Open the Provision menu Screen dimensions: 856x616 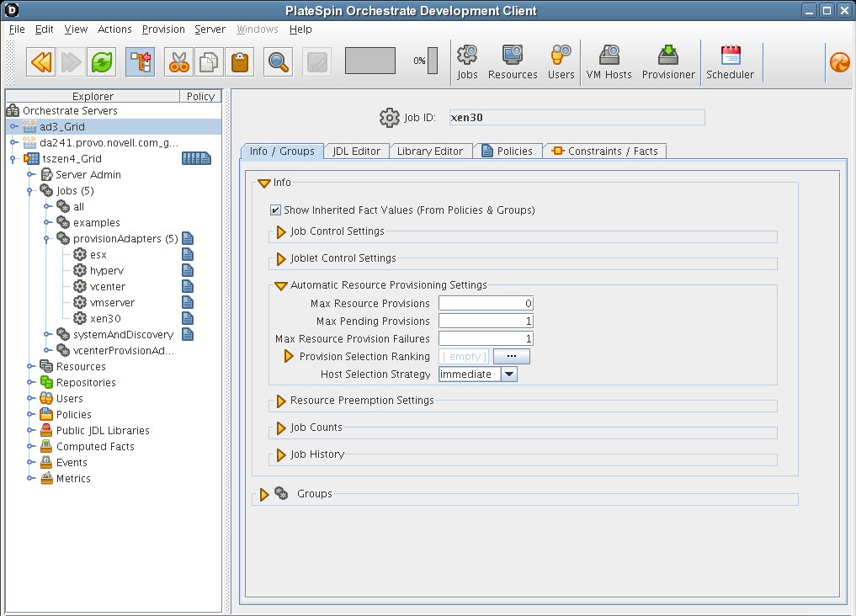(163, 29)
